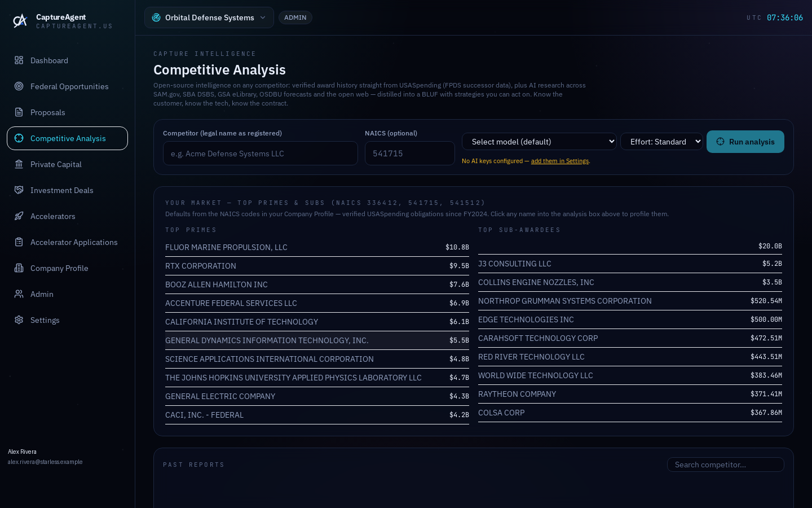This screenshot has height=508, width=812.
Task: Choose RED RIVER TECHNOLOGY LLC
Action: point(630,357)
